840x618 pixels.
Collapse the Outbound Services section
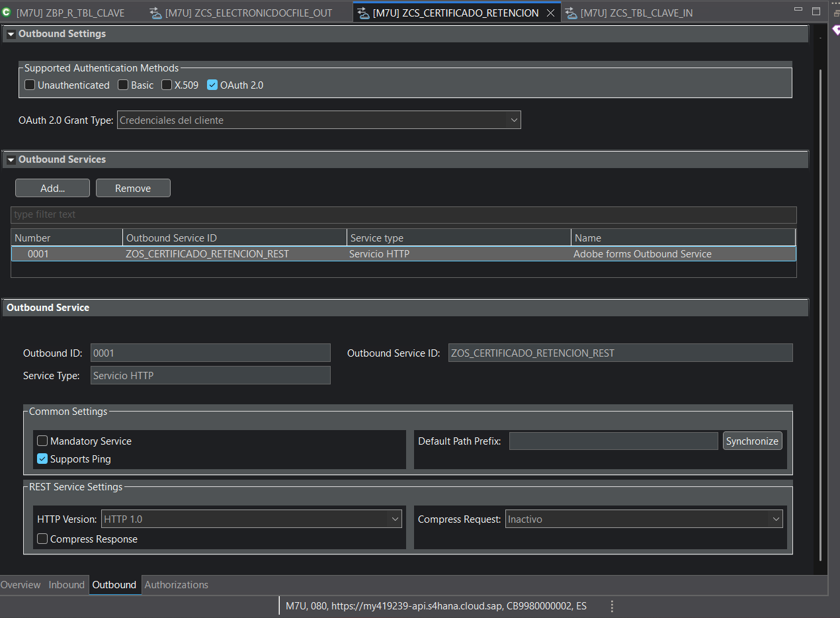(11, 159)
